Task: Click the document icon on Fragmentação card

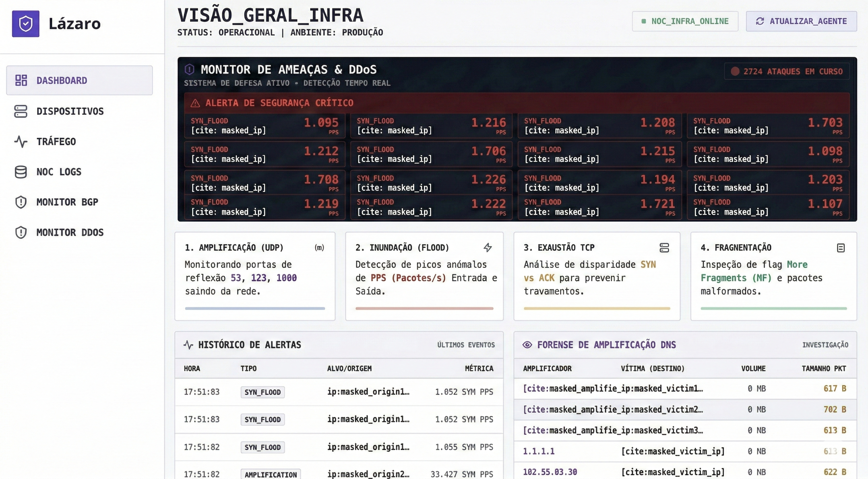Action: [841, 248]
